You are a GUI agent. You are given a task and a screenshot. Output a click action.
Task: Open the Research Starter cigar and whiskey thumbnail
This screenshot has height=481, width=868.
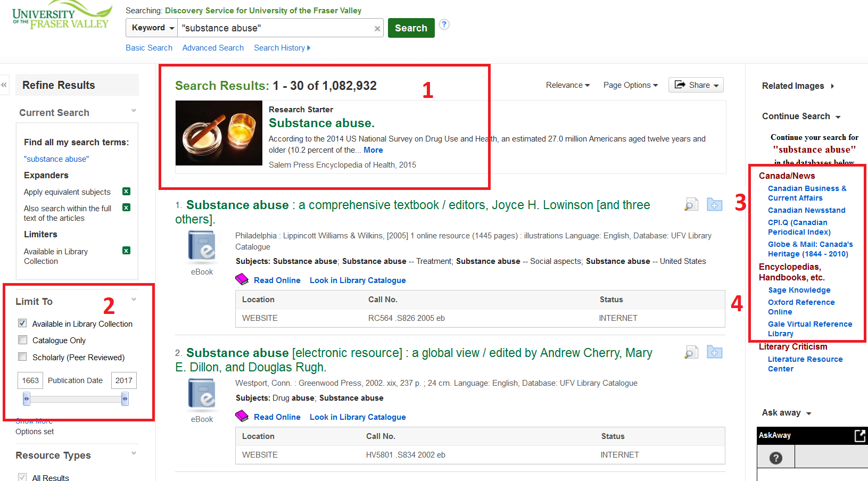coord(219,133)
